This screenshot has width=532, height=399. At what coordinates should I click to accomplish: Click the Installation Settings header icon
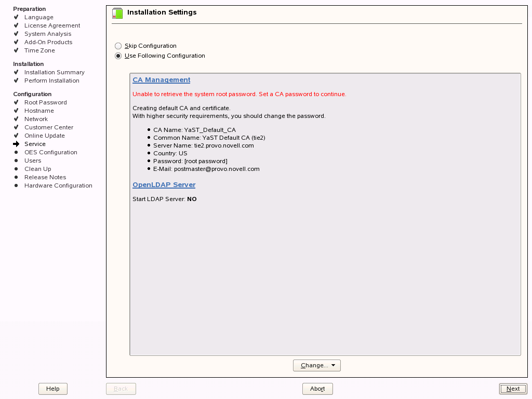tap(117, 13)
